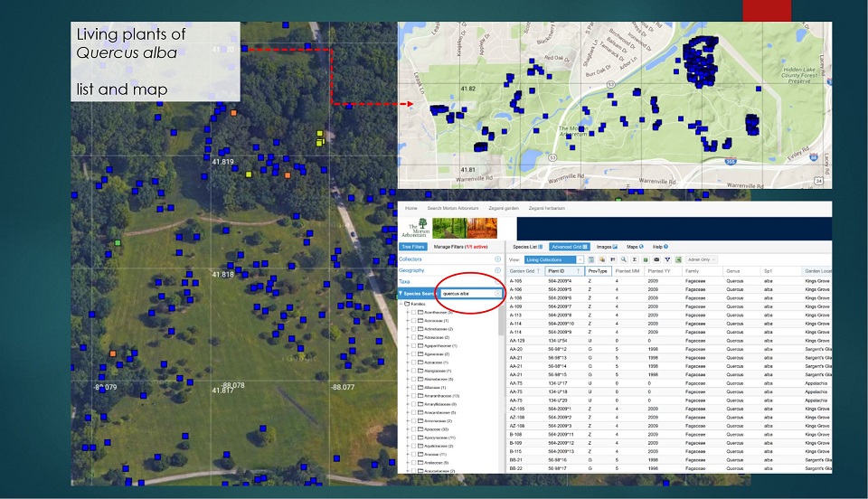
Task: Clear the species search with the X icon
Action: (x=497, y=294)
